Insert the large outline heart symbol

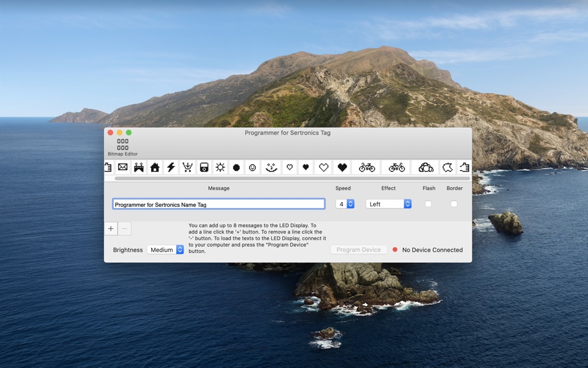point(324,167)
